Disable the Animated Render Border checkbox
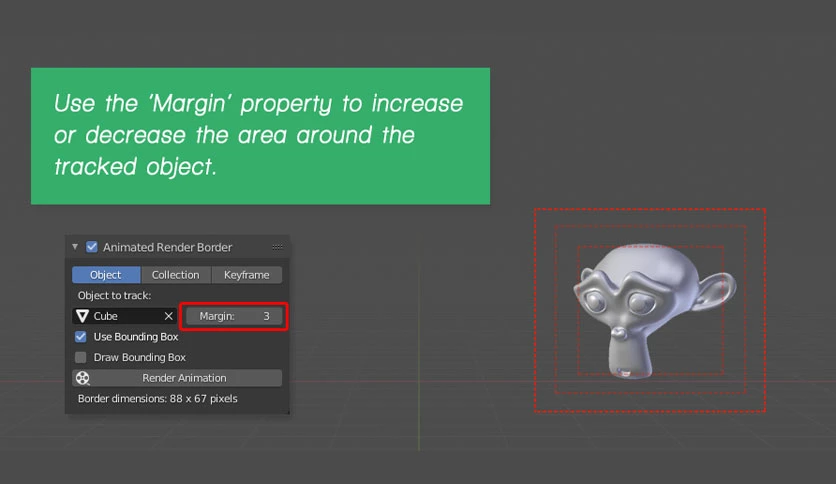Image resolution: width=836 pixels, height=484 pixels. click(x=92, y=247)
